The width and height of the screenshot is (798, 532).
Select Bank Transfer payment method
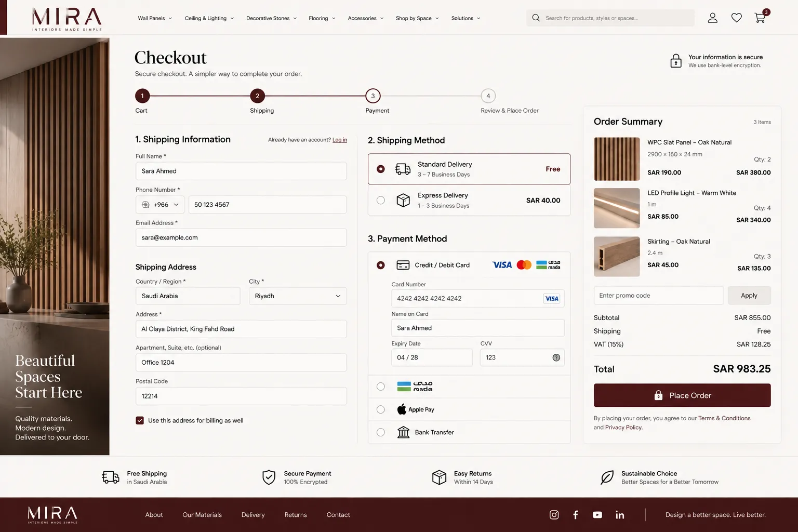coord(381,432)
